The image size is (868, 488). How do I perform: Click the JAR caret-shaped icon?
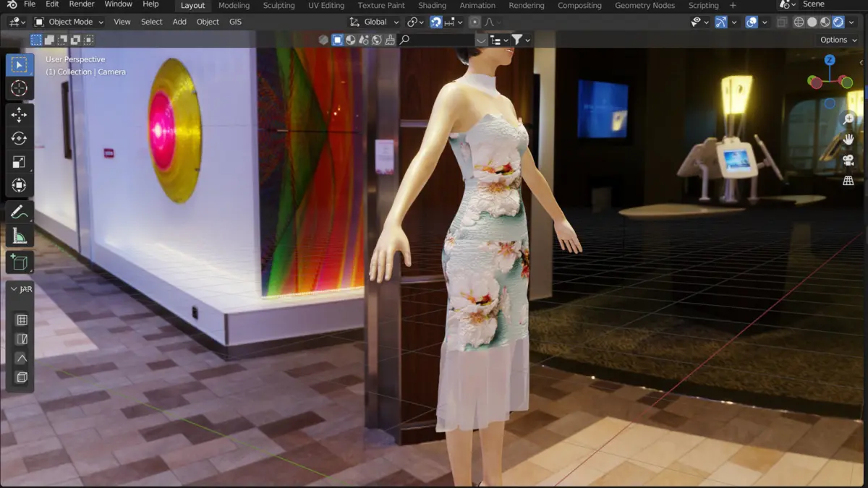pyautogui.click(x=22, y=358)
